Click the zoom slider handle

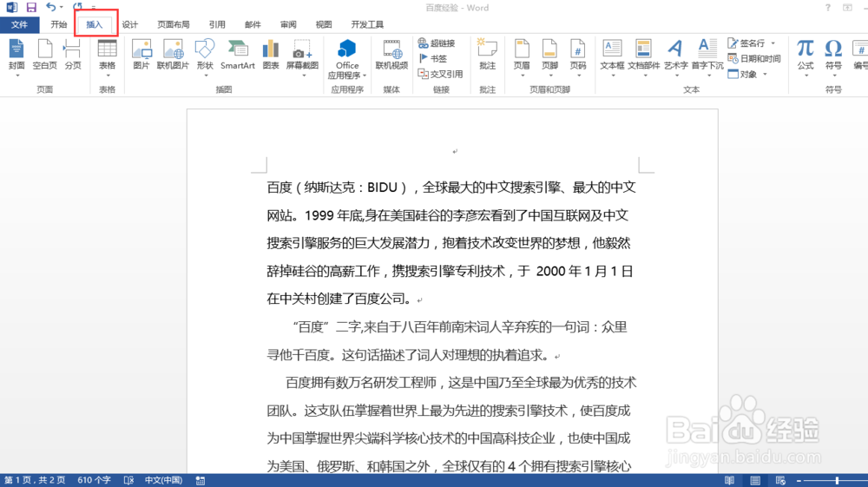tap(837, 480)
